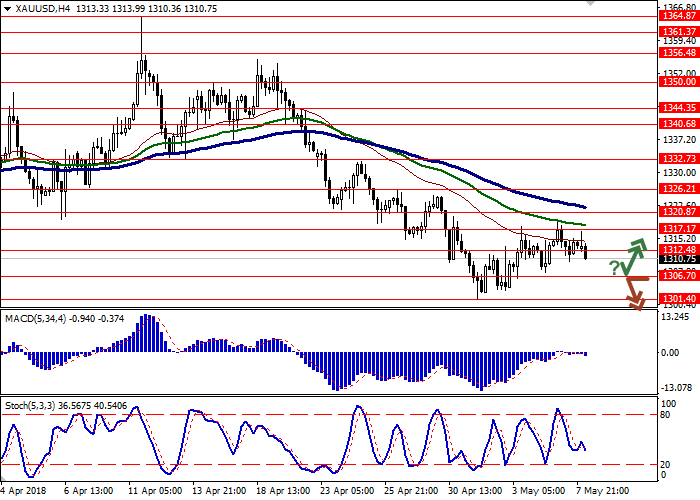This screenshot has width=700, height=500.
Task: Click the MACD 0.00 scale value
Action: (672, 353)
